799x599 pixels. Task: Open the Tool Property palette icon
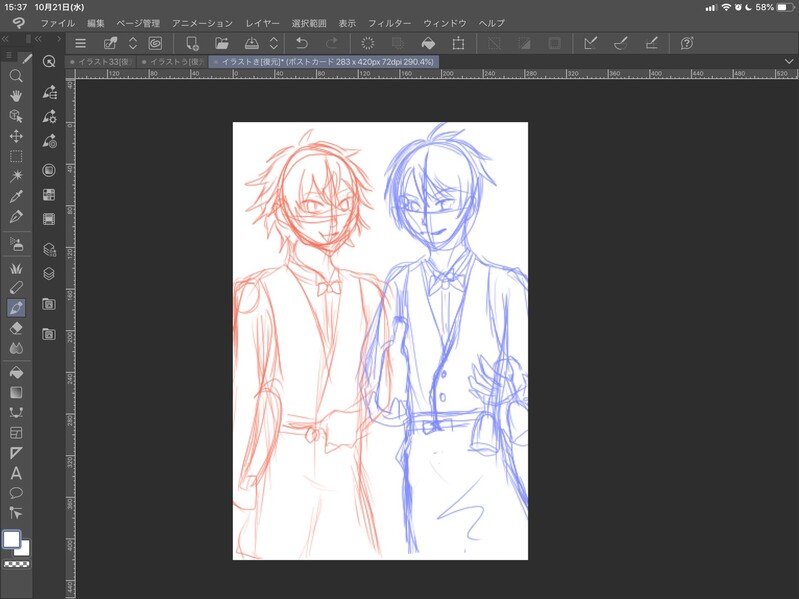49,117
